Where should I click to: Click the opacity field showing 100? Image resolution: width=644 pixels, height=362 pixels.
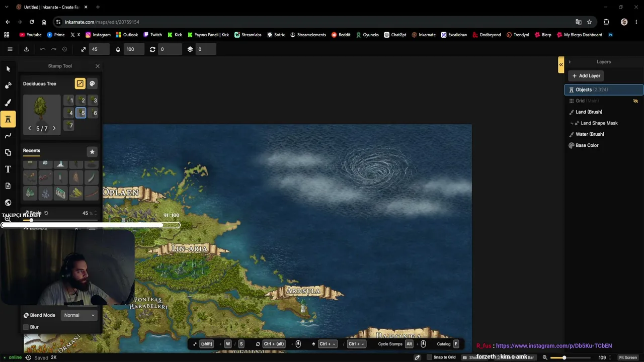(x=135, y=49)
